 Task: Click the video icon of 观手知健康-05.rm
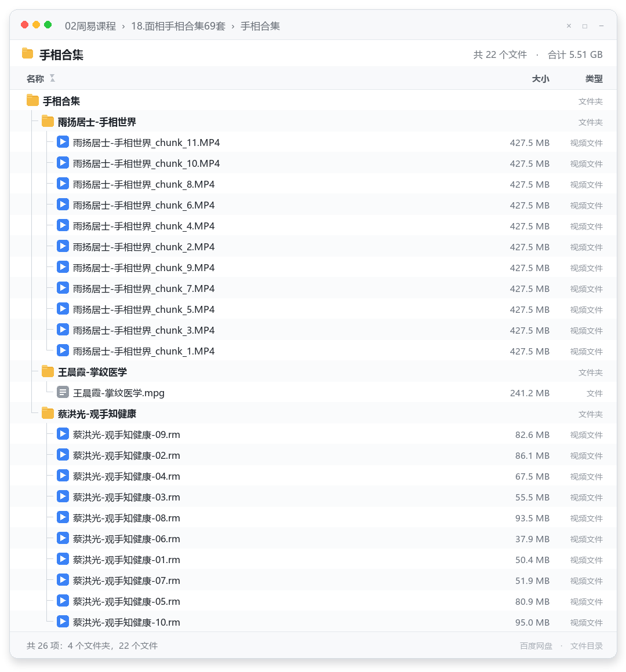[63, 601]
